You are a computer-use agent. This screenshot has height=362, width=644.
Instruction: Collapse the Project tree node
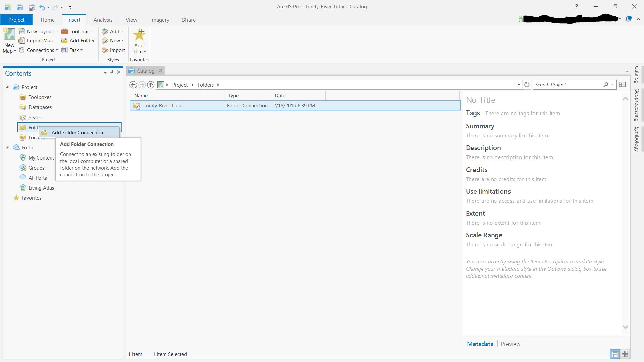point(7,87)
